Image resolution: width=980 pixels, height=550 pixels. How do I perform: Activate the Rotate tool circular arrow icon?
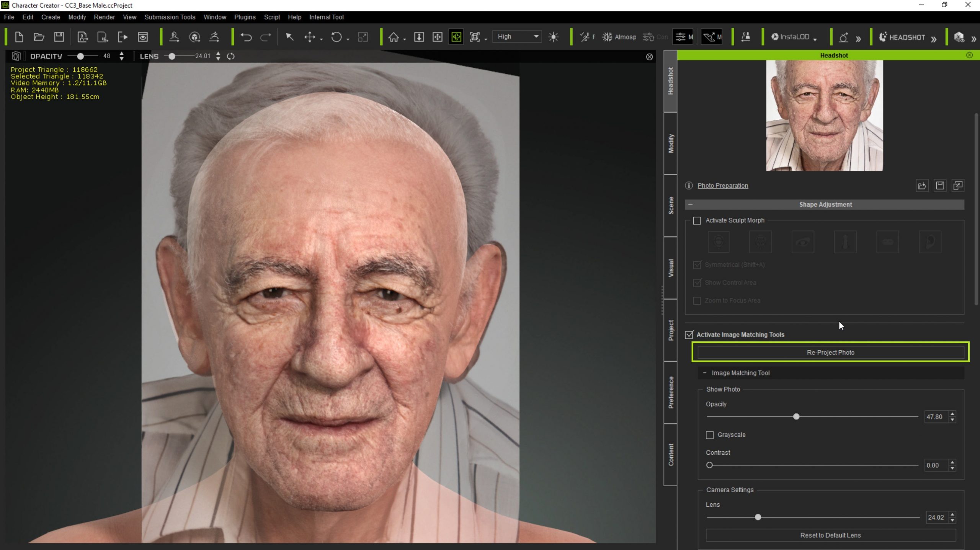(x=336, y=37)
